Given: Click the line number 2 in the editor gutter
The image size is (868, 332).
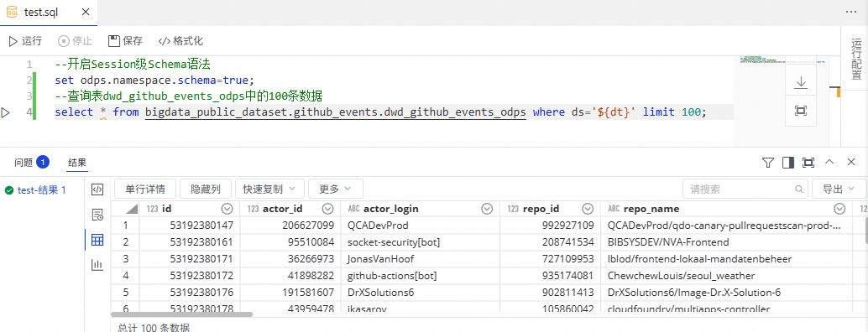Looking at the screenshot, I should pos(29,80).
